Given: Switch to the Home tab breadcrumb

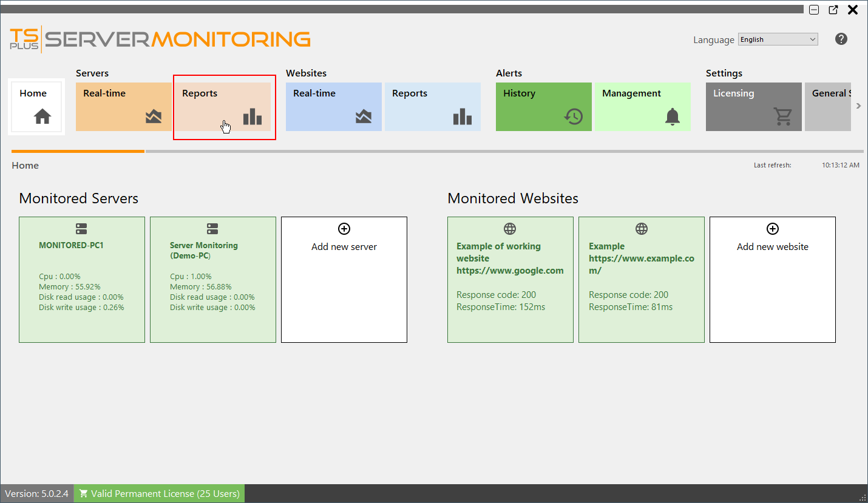Looking at the screenshot, I should (25, 165).
